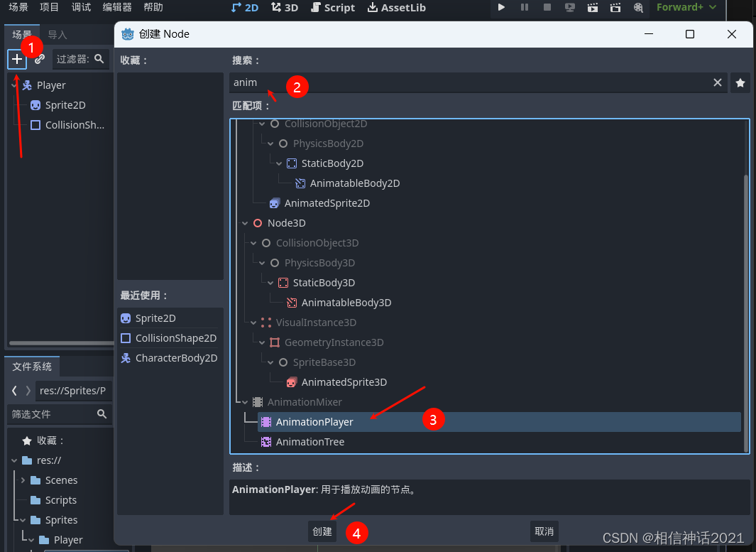Click the 取消 button

[x=544, y=531]
